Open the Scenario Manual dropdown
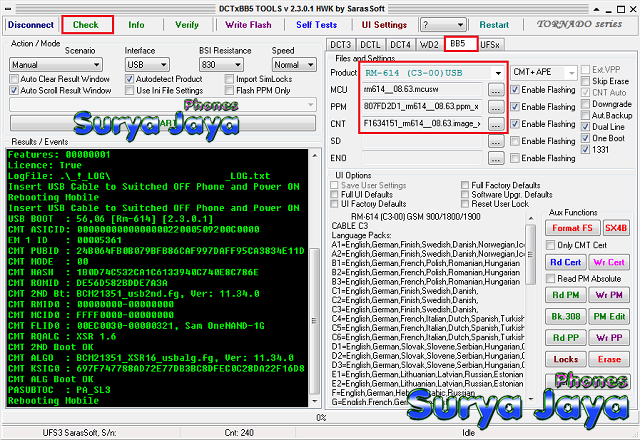This screenshot has width=640, height=440. coord(56,64)
